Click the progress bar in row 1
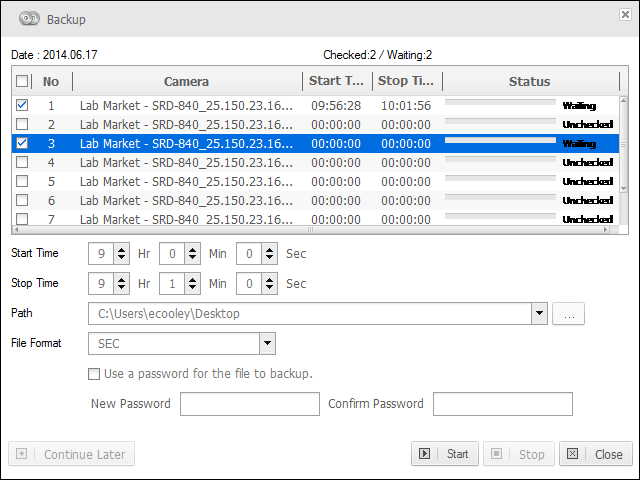 click(500, 102)
